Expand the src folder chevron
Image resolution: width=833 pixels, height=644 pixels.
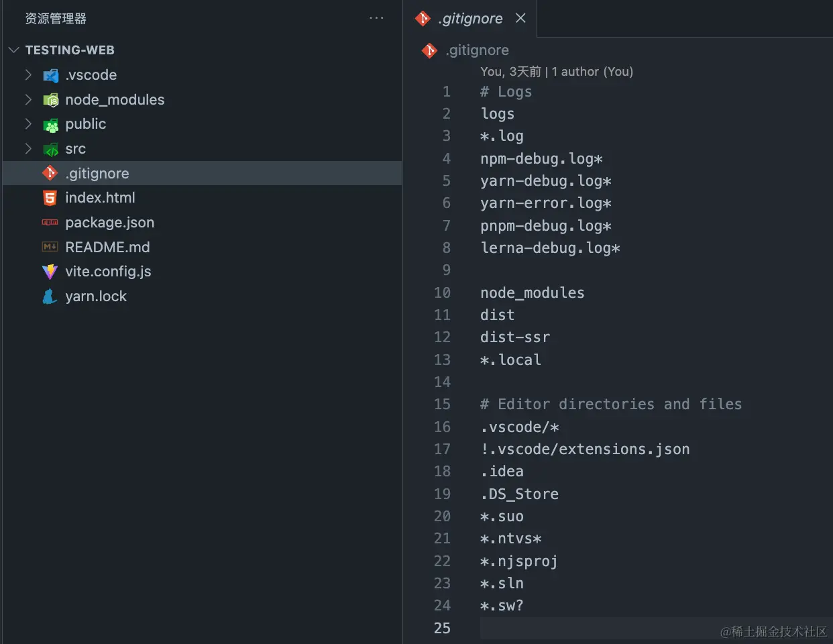pos(28,148)
